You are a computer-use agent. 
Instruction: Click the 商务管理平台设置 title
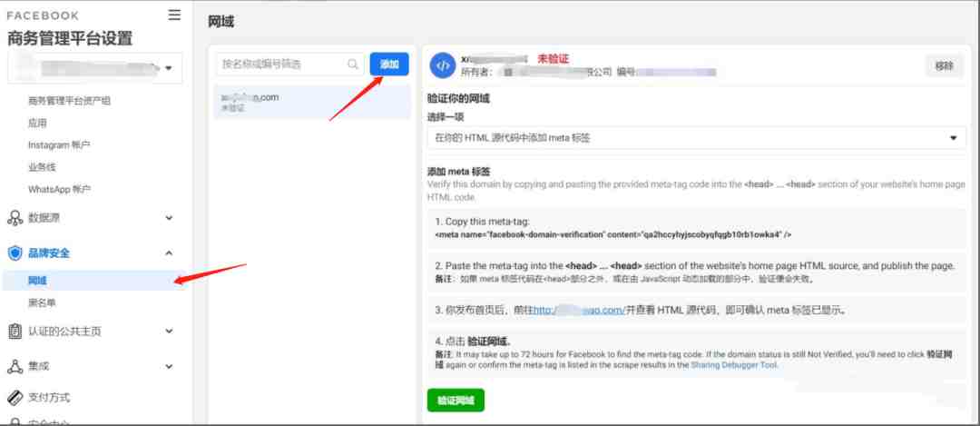tap(70, 38)
